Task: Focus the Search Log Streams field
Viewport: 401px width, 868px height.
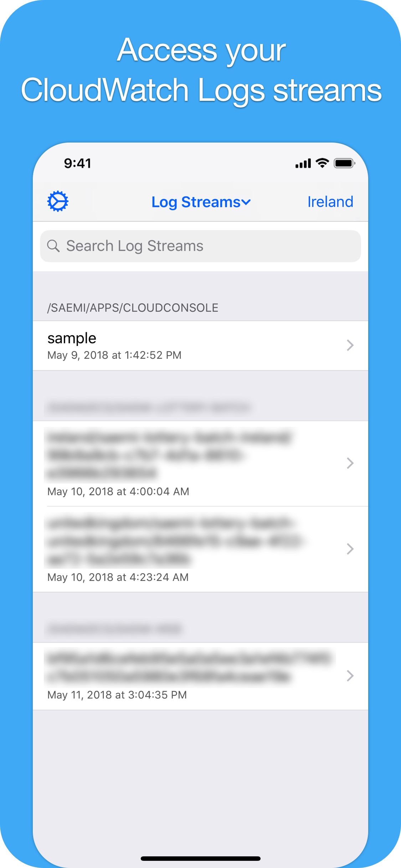Action: (200, 246)
